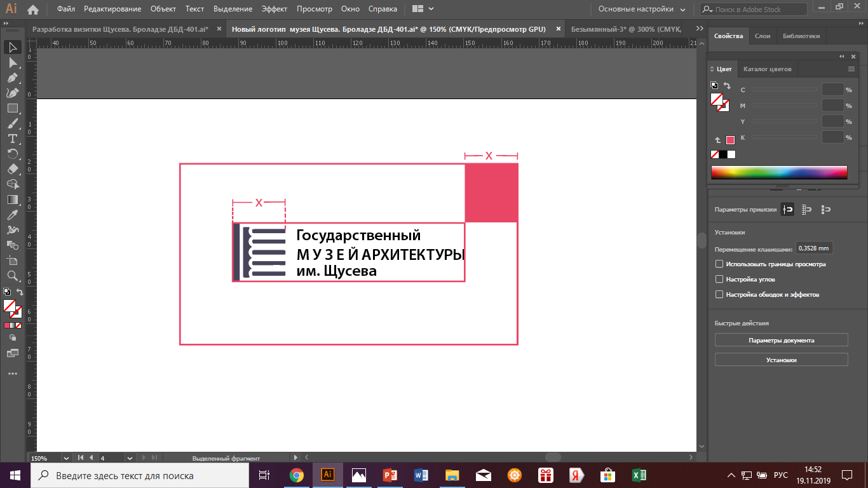Open the Объект menu

[163, 9]
